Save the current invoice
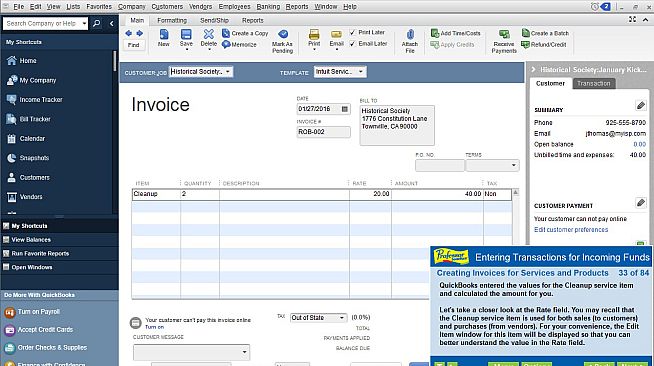 coord(186,38)
